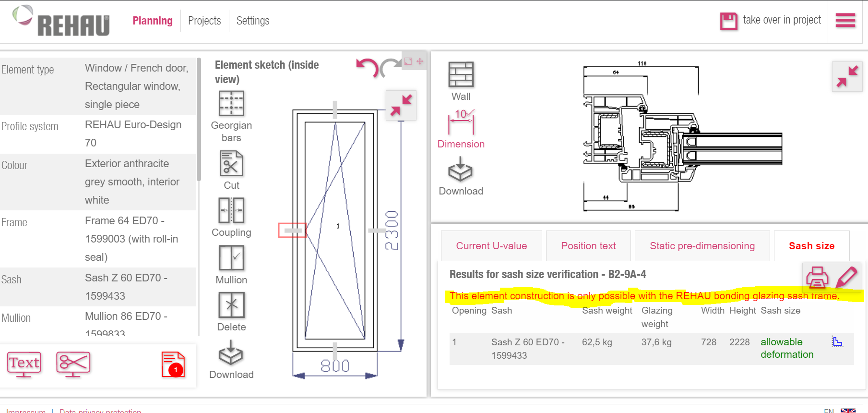Viewport: 868px width, 413px height.
Task: Click take over in project
Action: [x=771, y=20]
